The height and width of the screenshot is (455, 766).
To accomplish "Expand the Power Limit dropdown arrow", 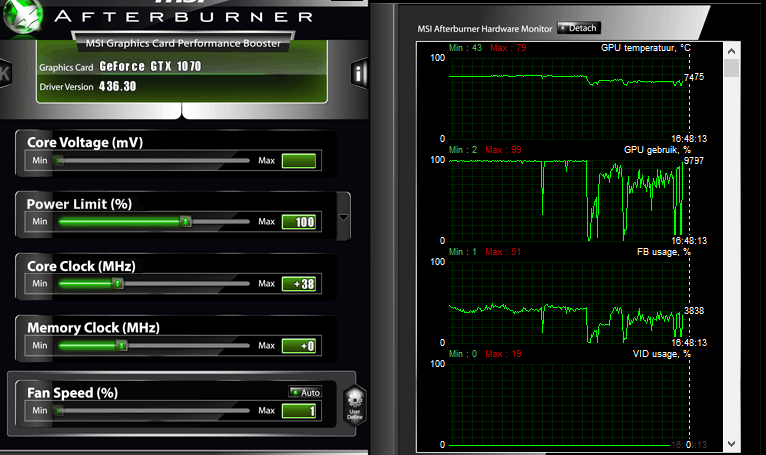I will point(343,217).
